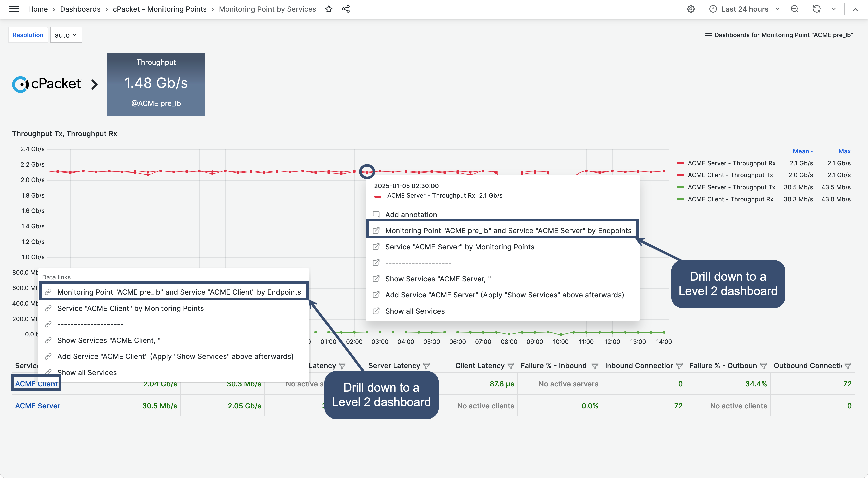Filter the Client Latency column
The width and height of the screenshot is (868, 478).
click(x=511, y=366)
